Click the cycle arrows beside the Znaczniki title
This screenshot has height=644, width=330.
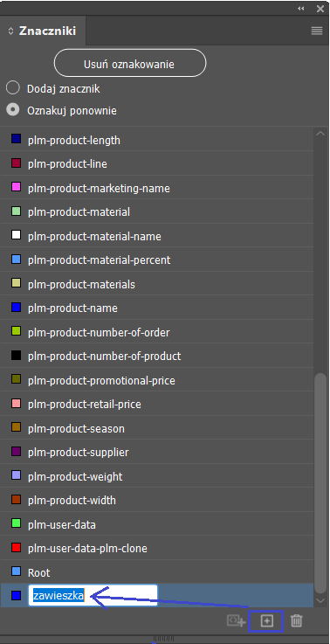(10, 31)
